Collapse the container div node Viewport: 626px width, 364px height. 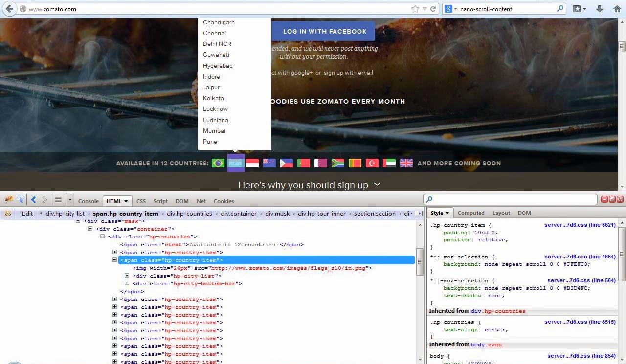[90, 229]
